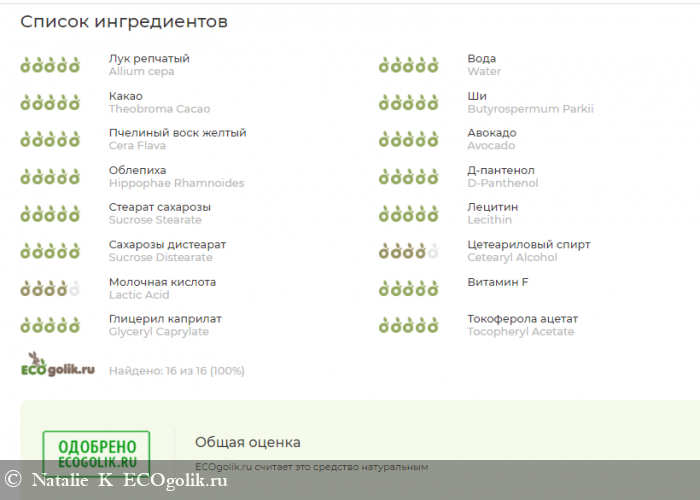Open the Пчелиный воск желтый ingredient
This screenshot has height=500, width=700.
[x=177, y=133]
